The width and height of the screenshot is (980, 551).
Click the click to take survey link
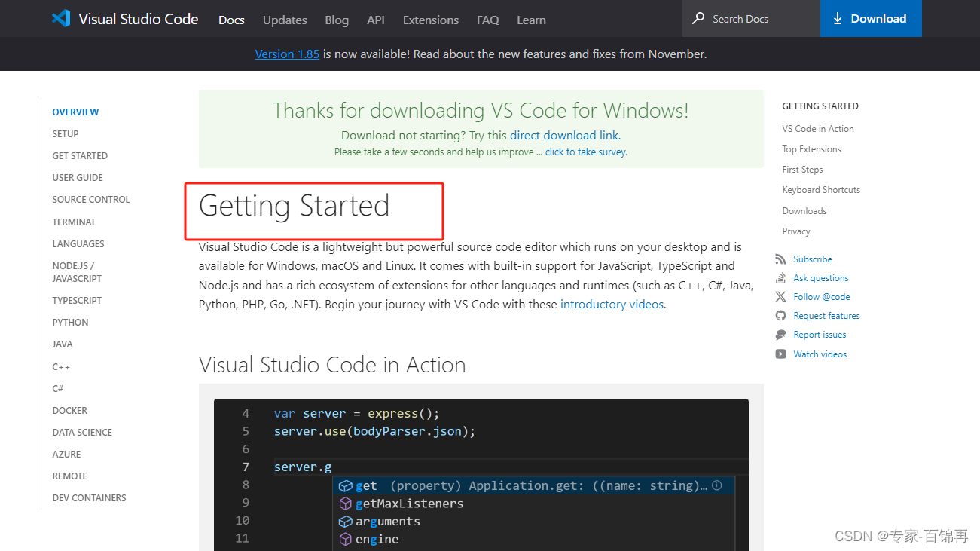[586, 152]
